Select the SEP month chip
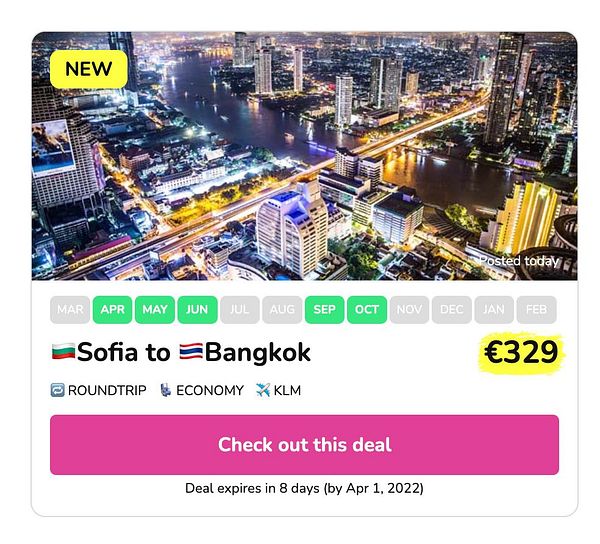This screenshot has height=544, width=600. (324, 309)
